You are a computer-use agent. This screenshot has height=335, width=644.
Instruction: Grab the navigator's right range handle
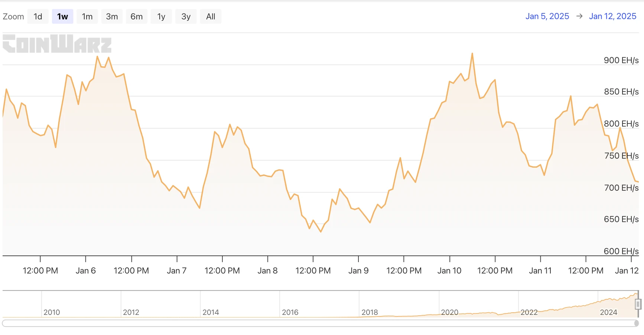[x=638, y=305]
